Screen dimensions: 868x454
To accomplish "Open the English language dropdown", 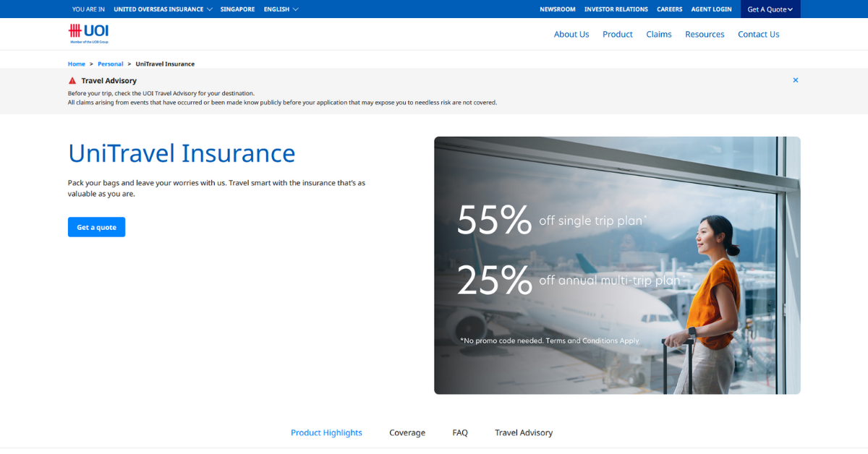I will tap(281, 9).
